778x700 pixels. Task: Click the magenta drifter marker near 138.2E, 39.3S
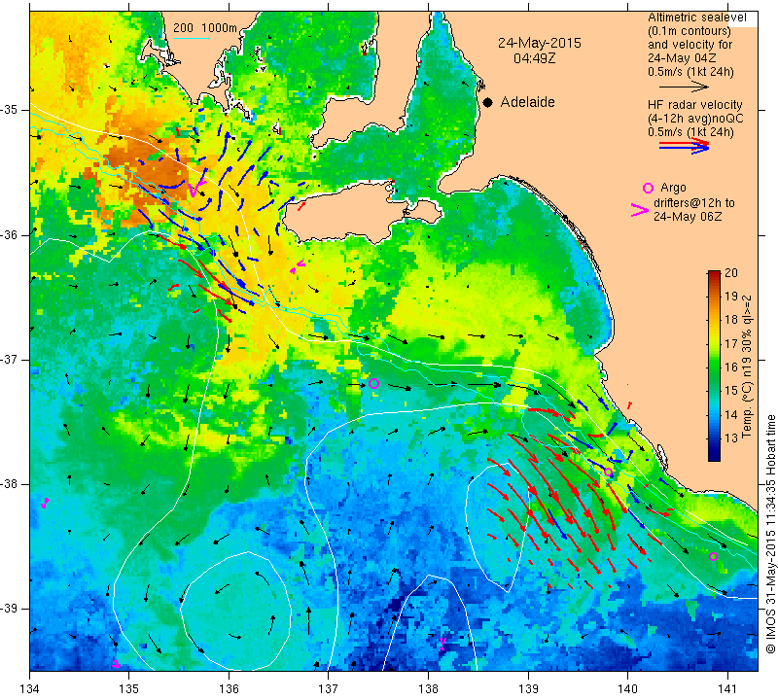point(442,644)
